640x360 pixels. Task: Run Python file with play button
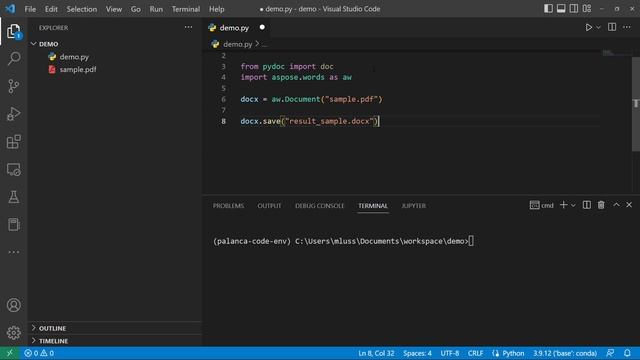click(x=588, y=27)
